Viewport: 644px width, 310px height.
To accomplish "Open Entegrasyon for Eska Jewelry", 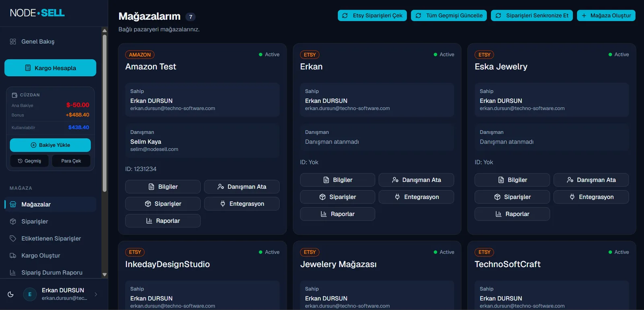I will click(591, 197).
